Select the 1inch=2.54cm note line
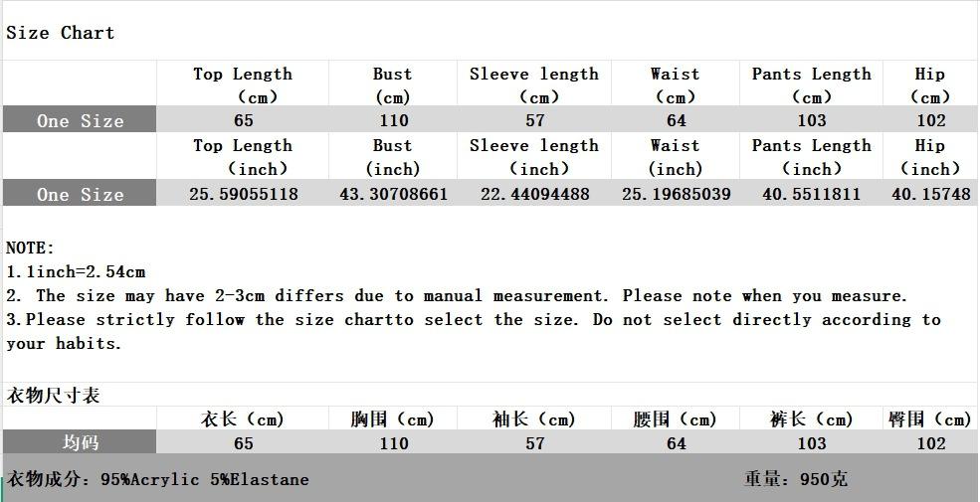 point(76,271)
